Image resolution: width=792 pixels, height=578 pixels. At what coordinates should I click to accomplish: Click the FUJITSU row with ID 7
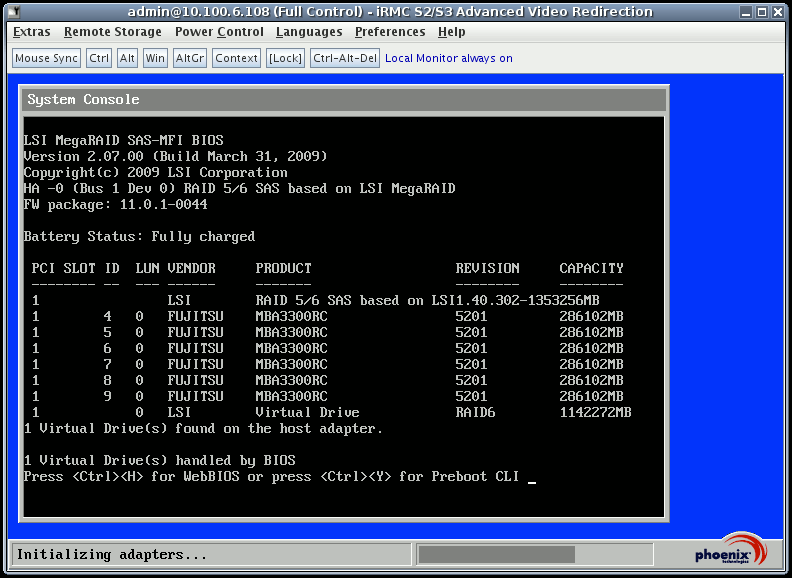pyautogui.click(x=327, y=364)
